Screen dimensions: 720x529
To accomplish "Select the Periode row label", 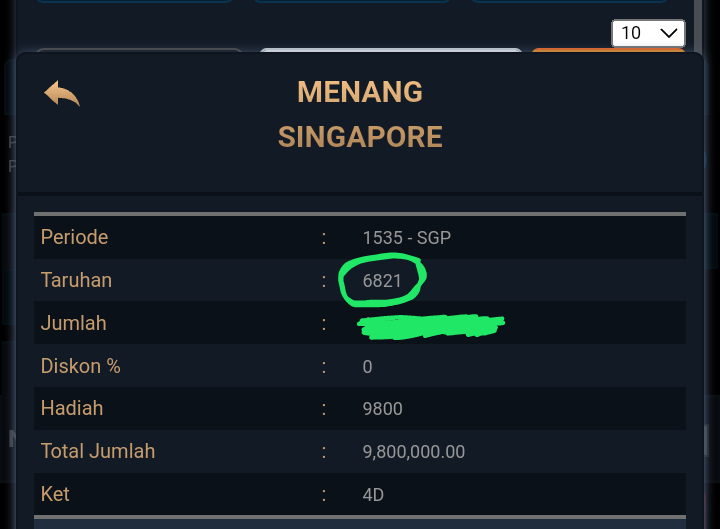I will click(74, 237).
